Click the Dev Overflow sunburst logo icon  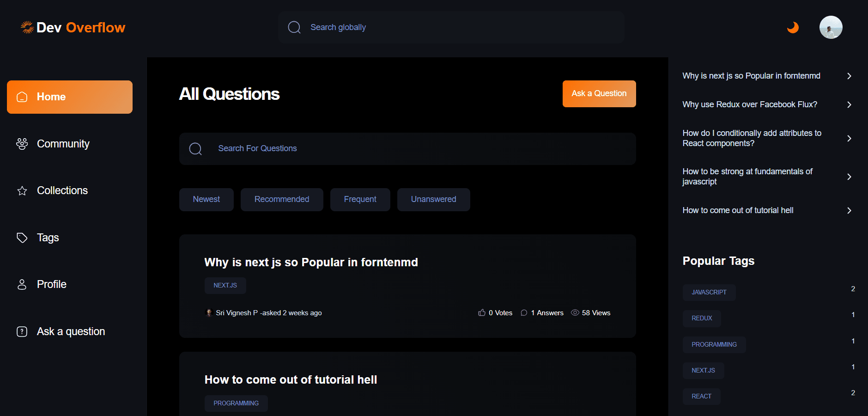[x=27, y=27]
